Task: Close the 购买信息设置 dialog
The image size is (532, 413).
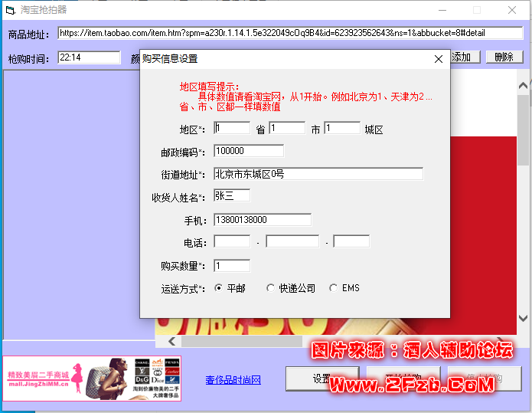Action: (x=439, y=59)
